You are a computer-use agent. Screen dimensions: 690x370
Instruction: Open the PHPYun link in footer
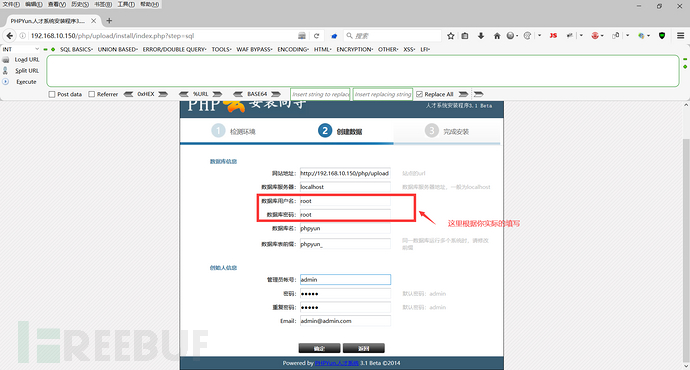(x=337, y=363)
